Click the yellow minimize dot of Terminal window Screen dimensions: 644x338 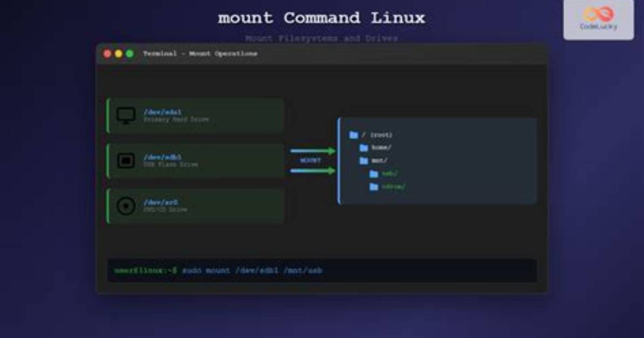pos(118,54)
